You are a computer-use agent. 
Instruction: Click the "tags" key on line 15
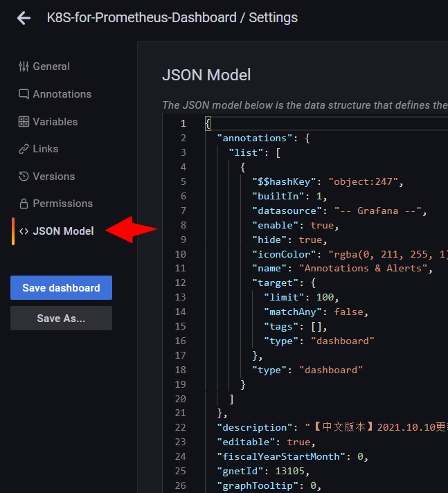[x=281, y=326]
